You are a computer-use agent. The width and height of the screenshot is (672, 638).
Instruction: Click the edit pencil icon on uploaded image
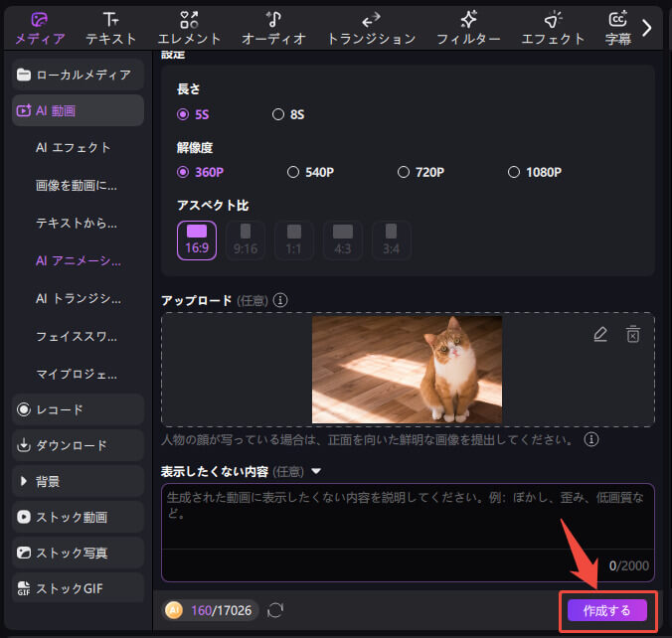pos(599,335)
